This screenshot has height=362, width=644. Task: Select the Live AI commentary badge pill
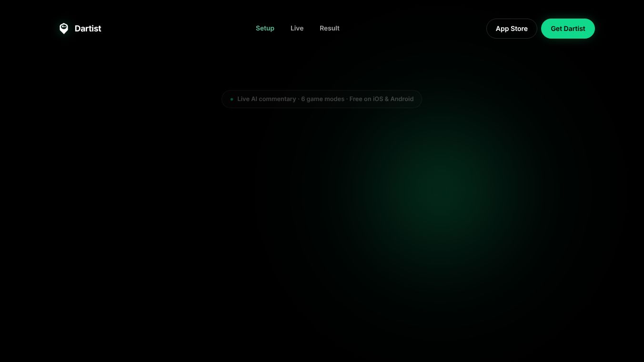(322, 99)
